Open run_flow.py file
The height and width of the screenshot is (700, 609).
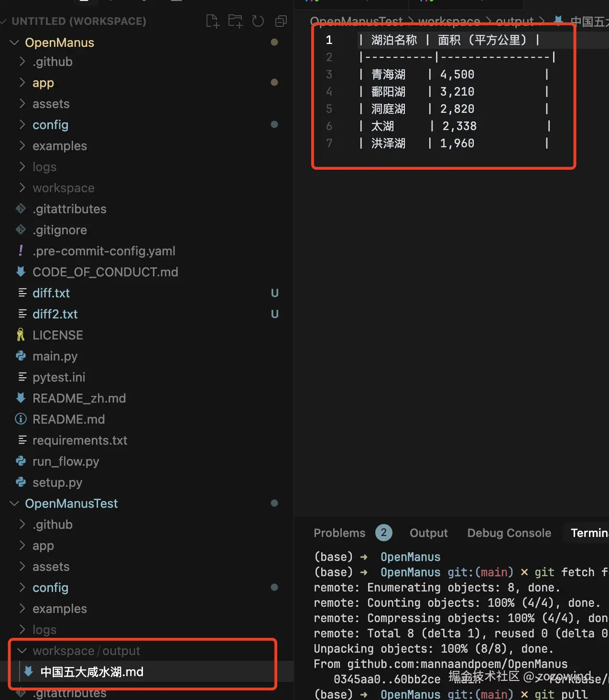point(66,461)
